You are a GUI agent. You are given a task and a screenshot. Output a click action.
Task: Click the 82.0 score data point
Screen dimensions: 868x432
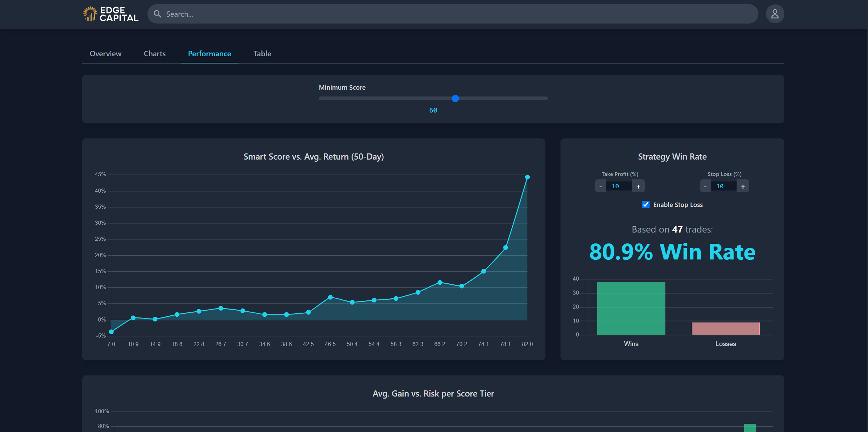point(527,177)
